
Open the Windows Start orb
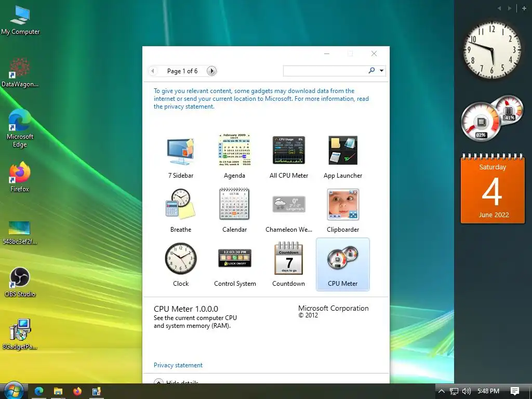point(14,391)
